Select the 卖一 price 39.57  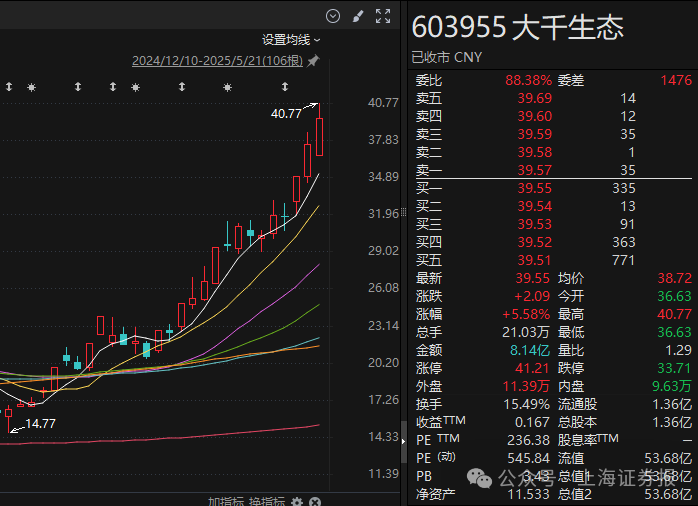pyautogui.click(x=535, y=170)
